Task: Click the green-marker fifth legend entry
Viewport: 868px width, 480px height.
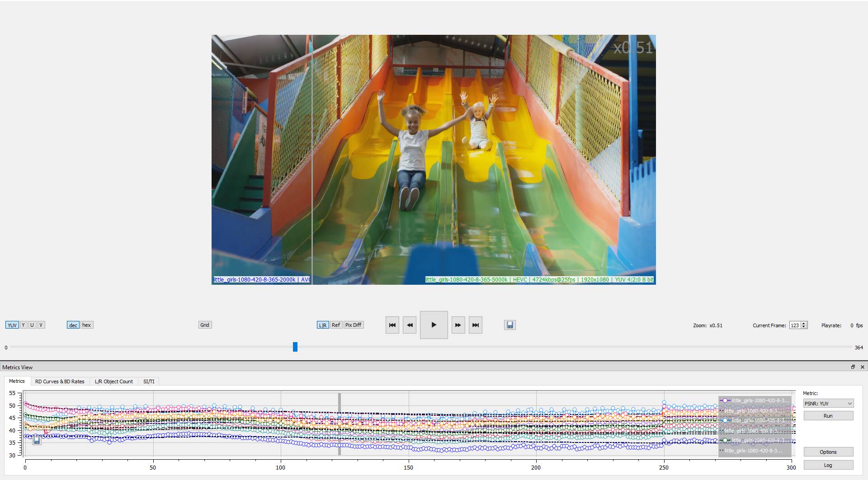Action: tap(755, 440)
